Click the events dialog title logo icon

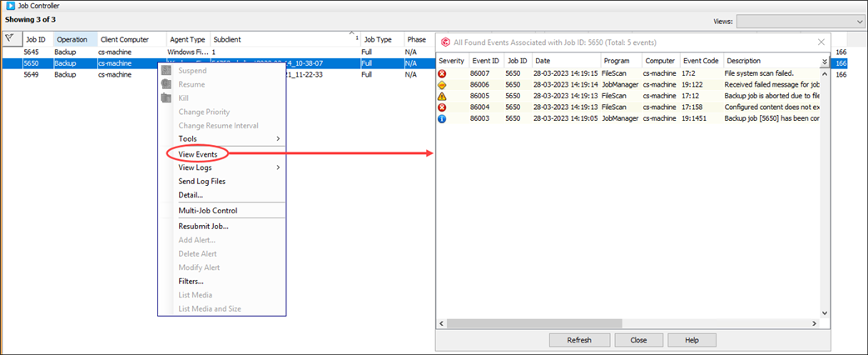446,42
